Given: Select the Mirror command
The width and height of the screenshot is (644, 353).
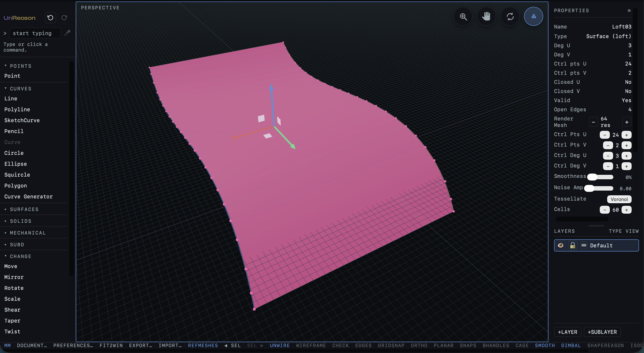Looking at the screenshot, I should point(14,277).
